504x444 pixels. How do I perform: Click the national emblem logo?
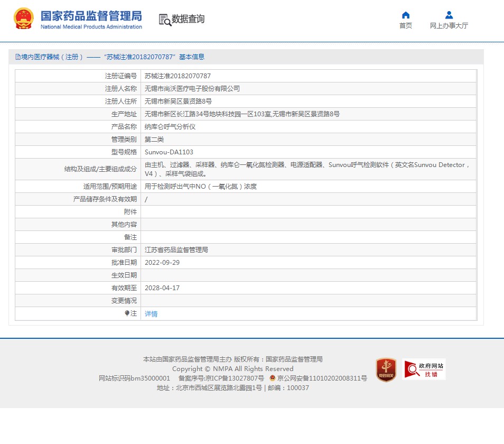[23, 19]
